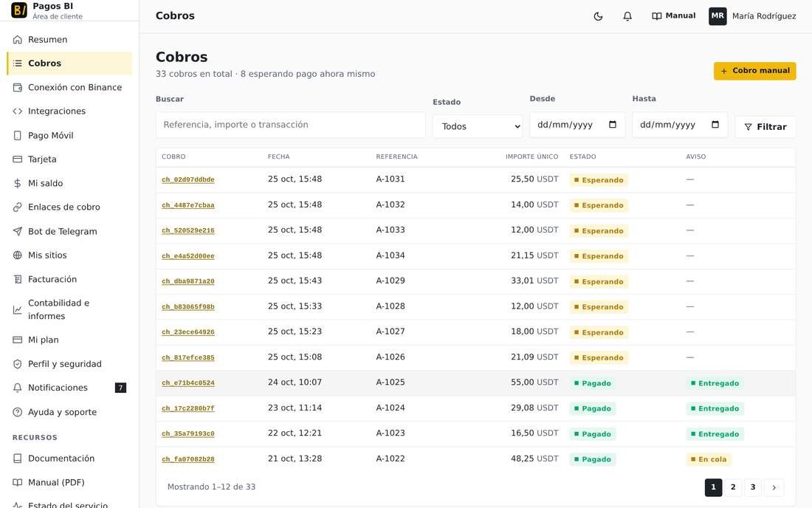812x508 pixels.
Task: Go to next page with chevron
Action: [x=774, y=487]
